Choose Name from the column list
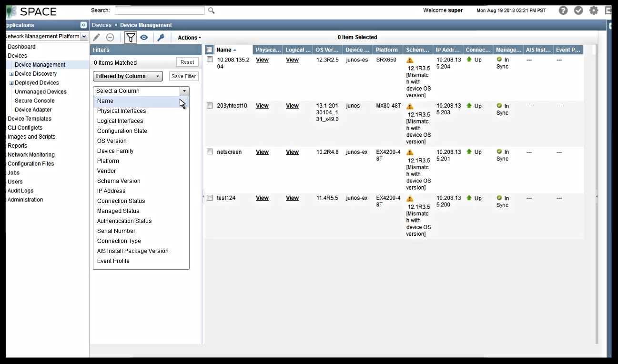 pos(141,101)
